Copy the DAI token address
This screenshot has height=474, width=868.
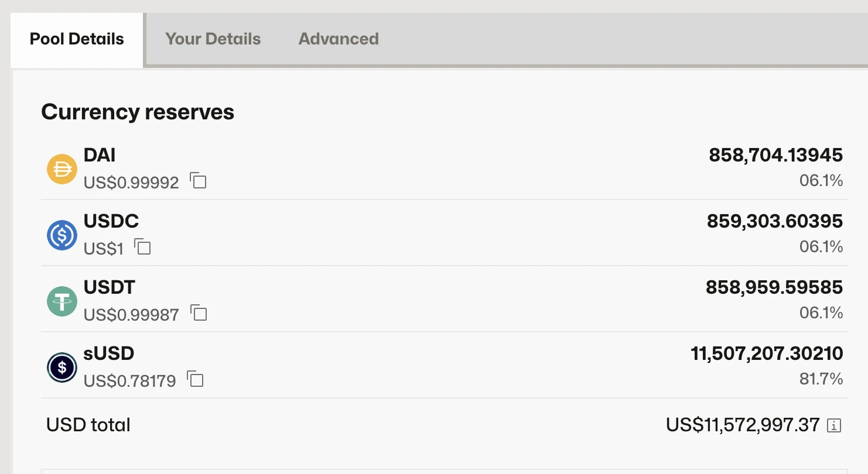tap(199, 181)
